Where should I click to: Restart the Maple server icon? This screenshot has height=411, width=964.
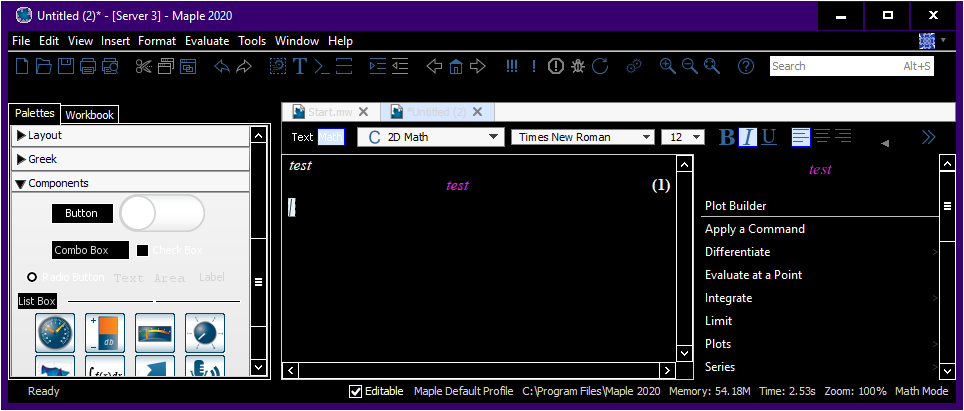(x=599, y=66)
